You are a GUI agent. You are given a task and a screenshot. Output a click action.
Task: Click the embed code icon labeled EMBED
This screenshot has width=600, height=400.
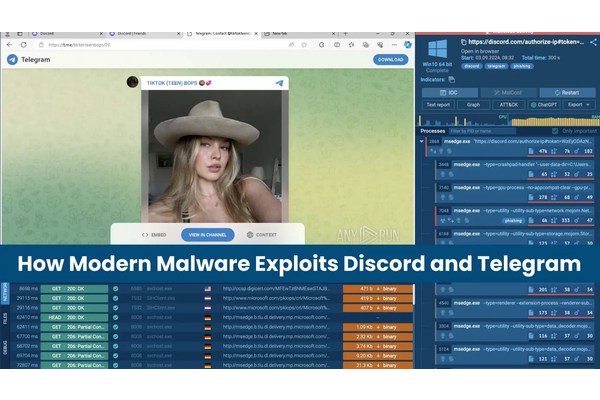145,235
